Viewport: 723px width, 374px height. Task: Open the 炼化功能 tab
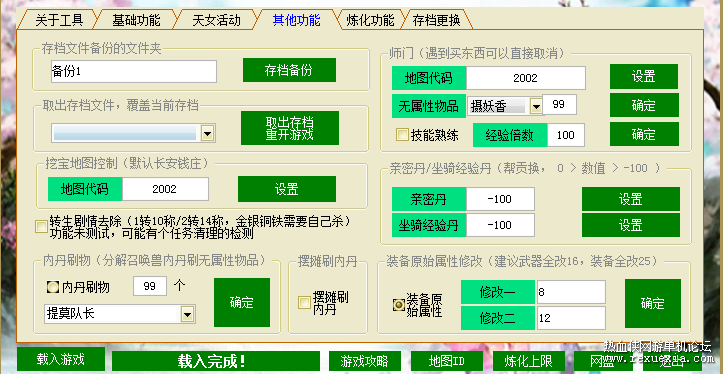tap(370, 20)
